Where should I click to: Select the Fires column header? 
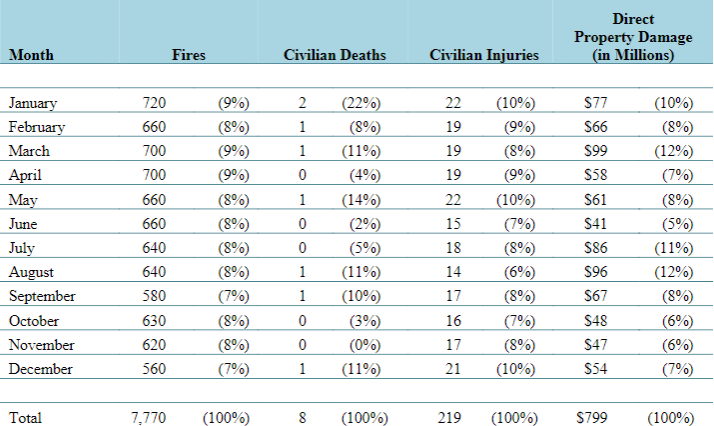[189, 55]
